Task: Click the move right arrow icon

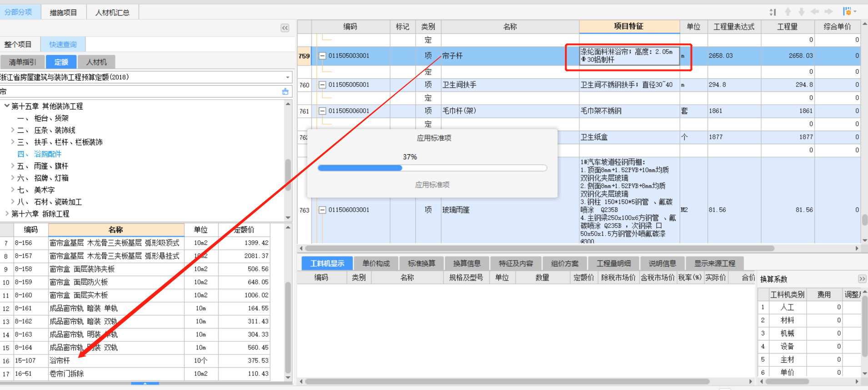Action: 829,12
